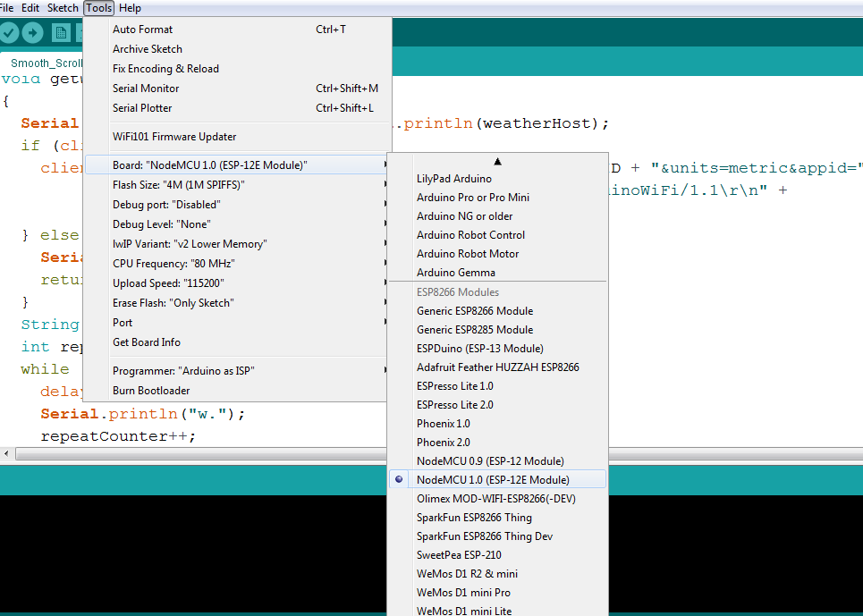Select WeMos D1 mini Lite board

497,610
